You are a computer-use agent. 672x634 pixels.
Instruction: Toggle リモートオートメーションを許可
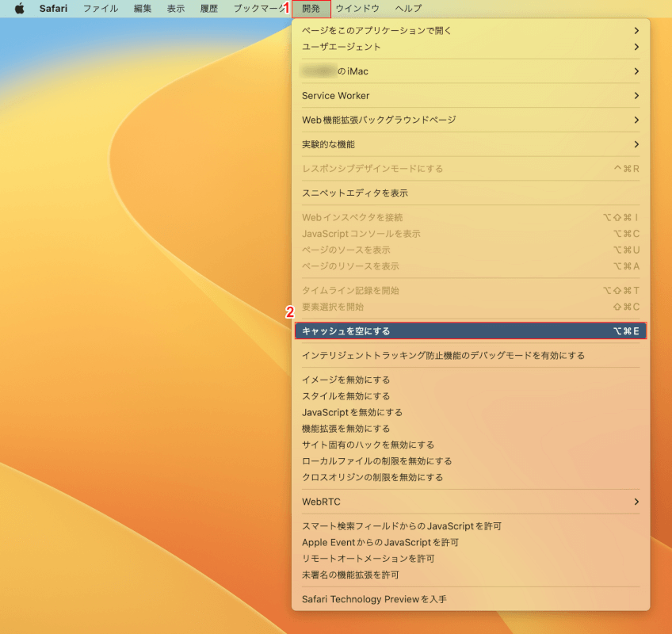tap(471, 559)
